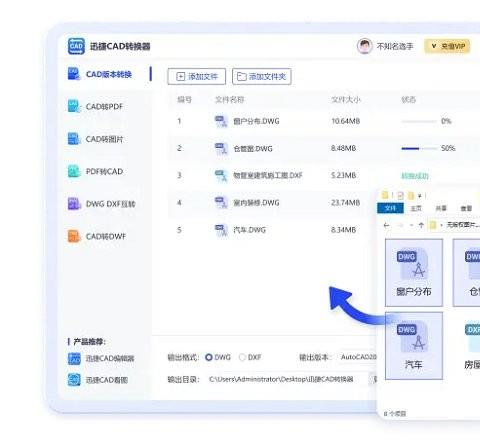Select DXF output format radio button

point(242,357)
